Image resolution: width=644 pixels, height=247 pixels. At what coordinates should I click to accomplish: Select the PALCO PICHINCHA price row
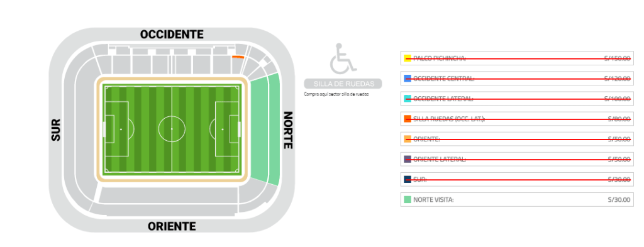pyautogui.click(x=517, y=58)
